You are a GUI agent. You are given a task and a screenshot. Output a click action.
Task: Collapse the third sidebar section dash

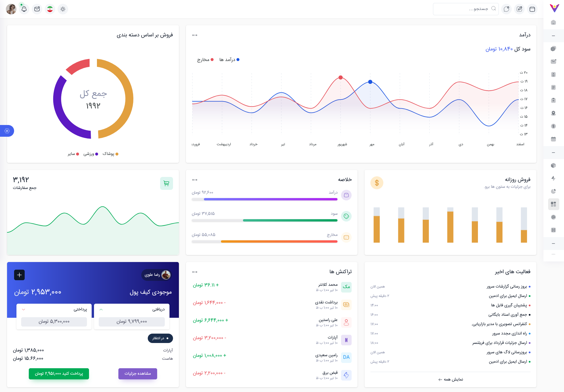point(553,244)
